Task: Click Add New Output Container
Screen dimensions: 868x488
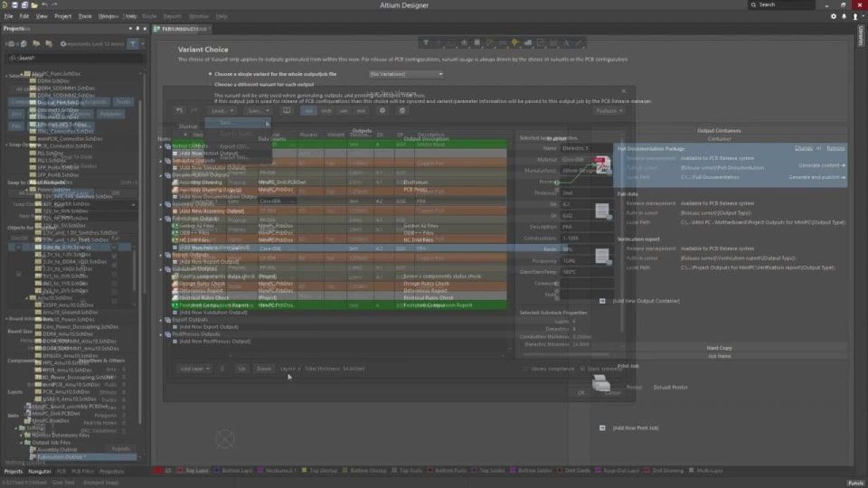Action: point(646,301)
